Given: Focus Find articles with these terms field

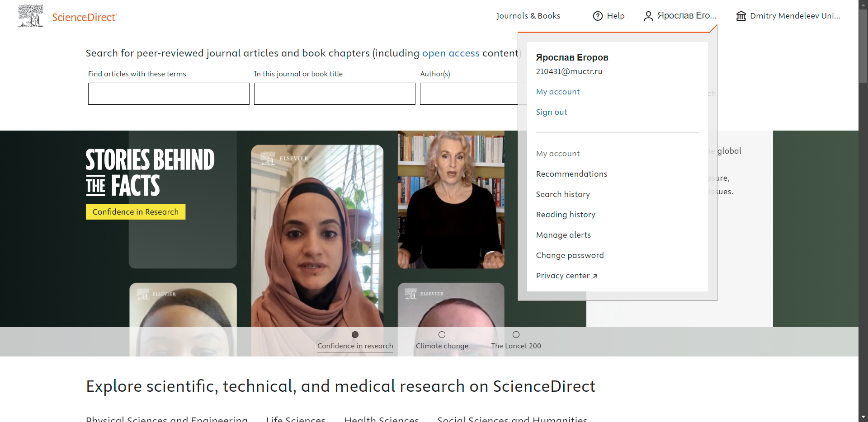Looking at the screenshot, I should [x=169, y=94].
